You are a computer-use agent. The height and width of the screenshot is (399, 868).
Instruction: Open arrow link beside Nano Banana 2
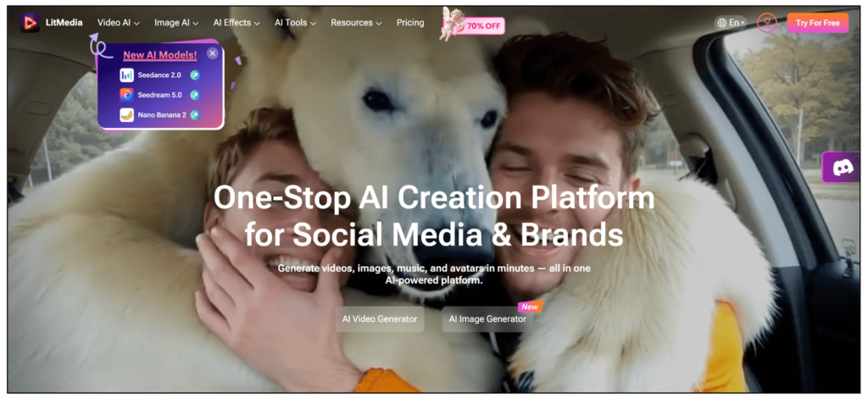point(195,114)
